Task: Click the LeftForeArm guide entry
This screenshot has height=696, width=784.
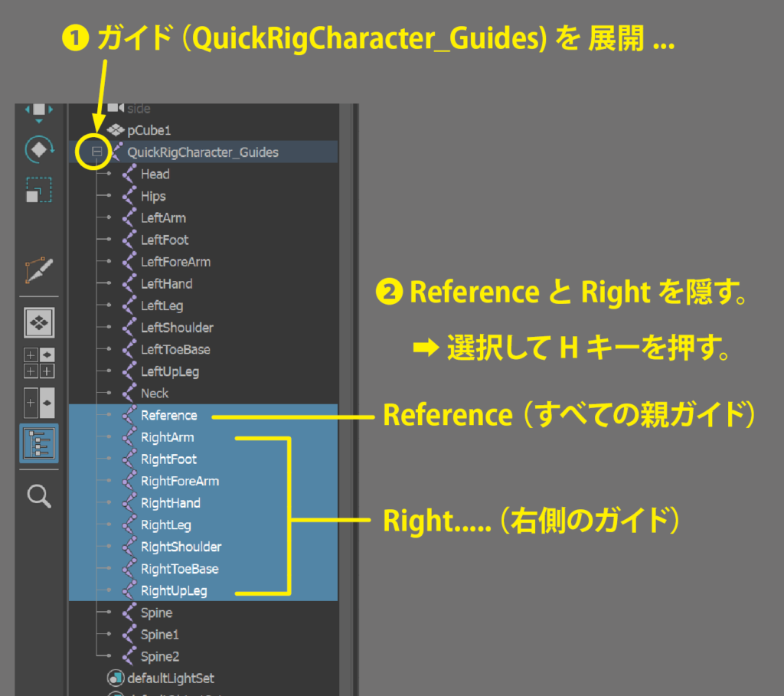Action: (x=175, y=262)
